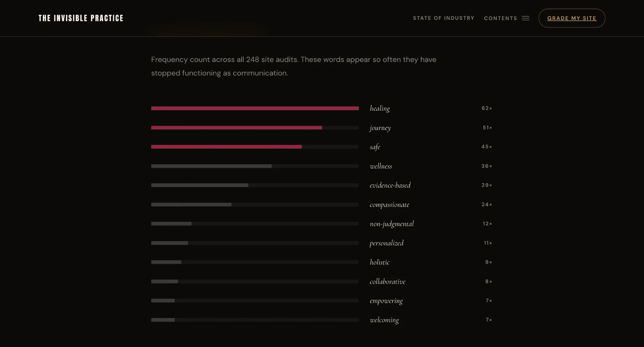Screen dimensions: 644x347
Task: Click the empowering frequency bar
Action: 255,301
